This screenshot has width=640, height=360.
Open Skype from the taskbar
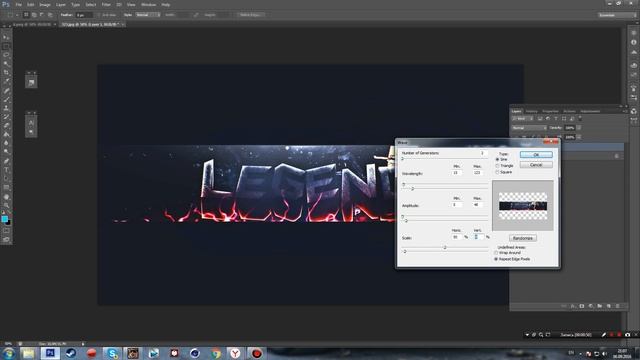[x=112, y=353]
